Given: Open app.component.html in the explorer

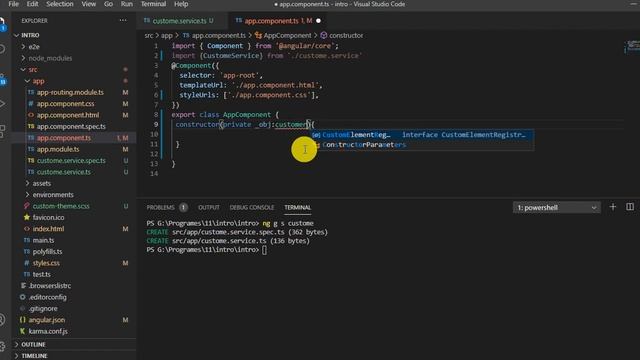Looking at the screenshot, I should click(68, 115).
